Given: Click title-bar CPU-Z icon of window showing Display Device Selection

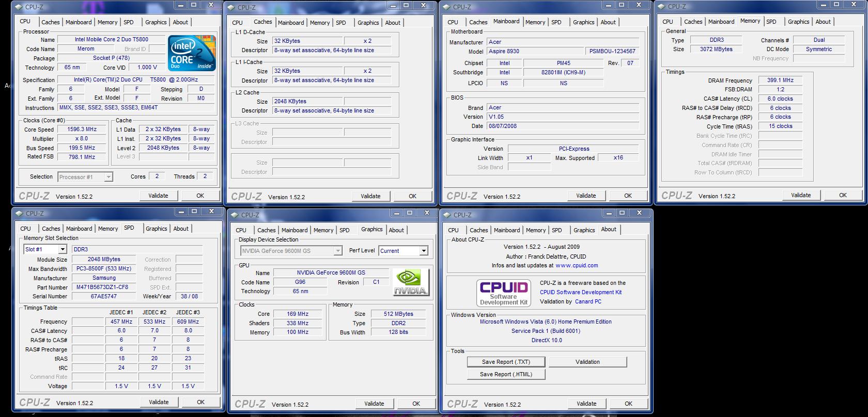Looking at the screenshot, I should tap(235, 215).
